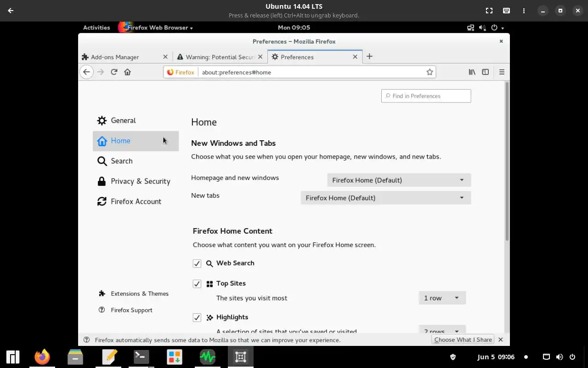The width and height of the screenshot is (588, 368).
Task: Open Firefox Account category
Action: (136, 201)
